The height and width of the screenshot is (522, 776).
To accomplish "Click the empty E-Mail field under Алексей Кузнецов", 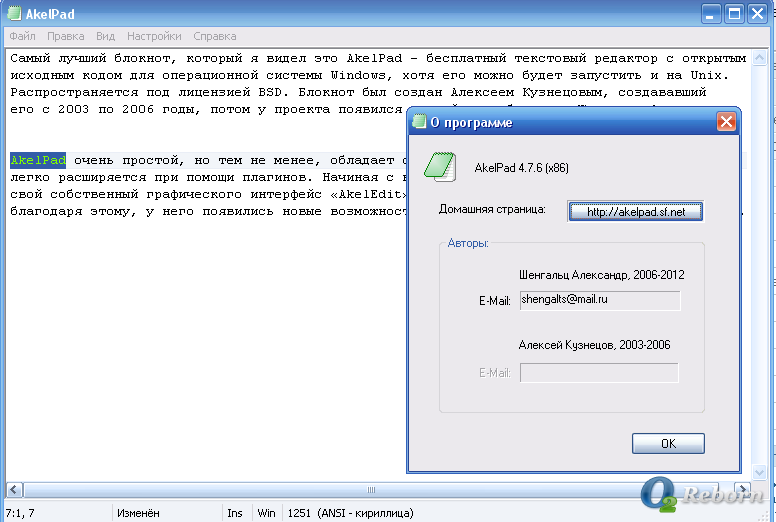I will point(599,373).
